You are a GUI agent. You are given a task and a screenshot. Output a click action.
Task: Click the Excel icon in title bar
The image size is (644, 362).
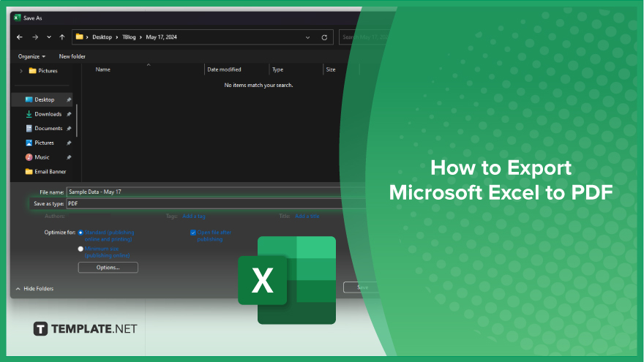18,18
